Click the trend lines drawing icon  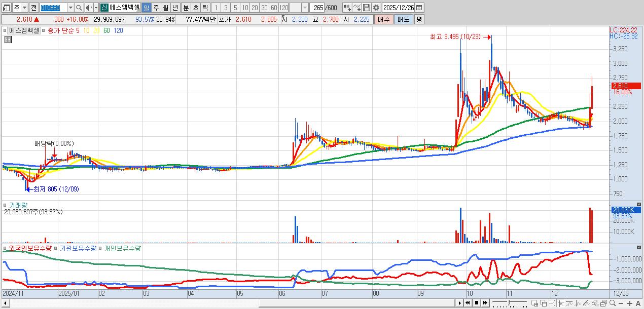coord(587,303)
